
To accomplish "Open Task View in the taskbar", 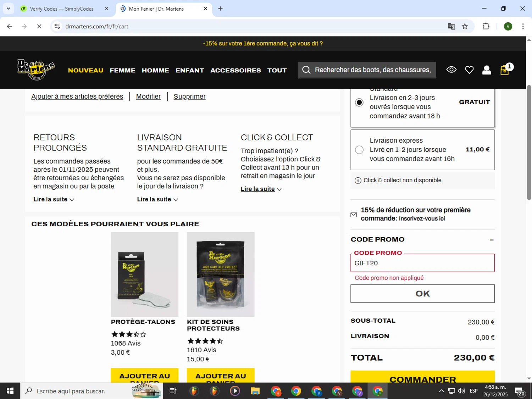I will [173, 391].
